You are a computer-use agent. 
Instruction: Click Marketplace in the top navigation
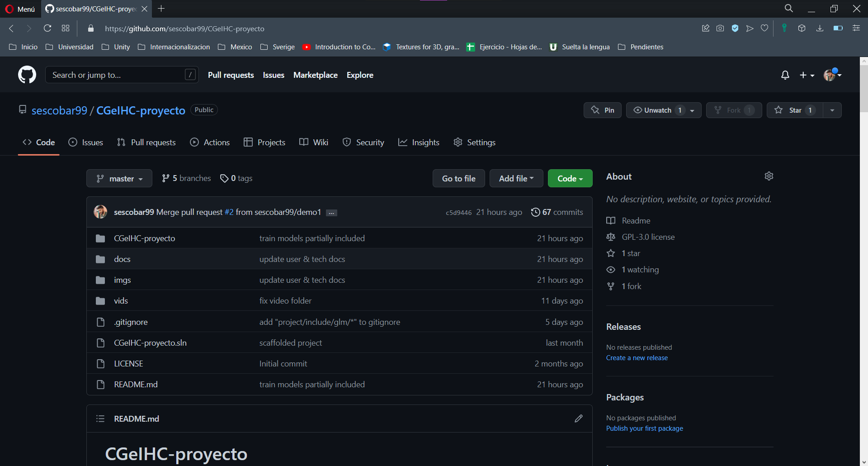(316, 75)
